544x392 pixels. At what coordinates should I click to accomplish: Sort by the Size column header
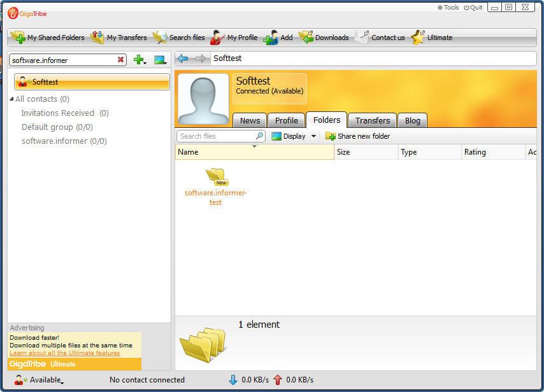coord(366,152)
